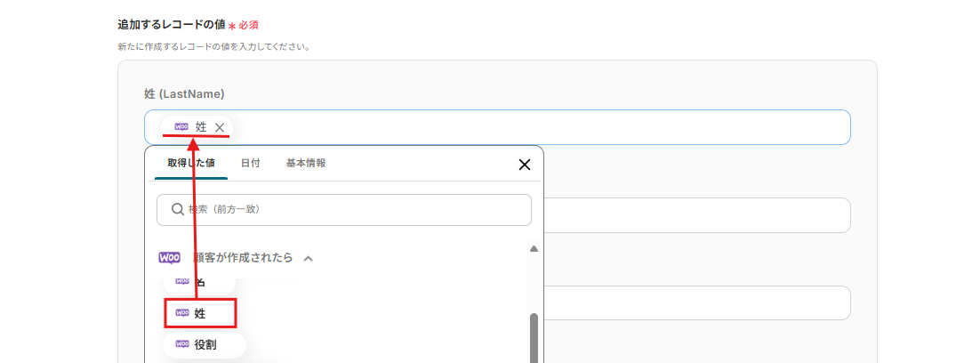
Task: Click the WooCommerce icon in the 姓 chip
Action: coord(181,126)
